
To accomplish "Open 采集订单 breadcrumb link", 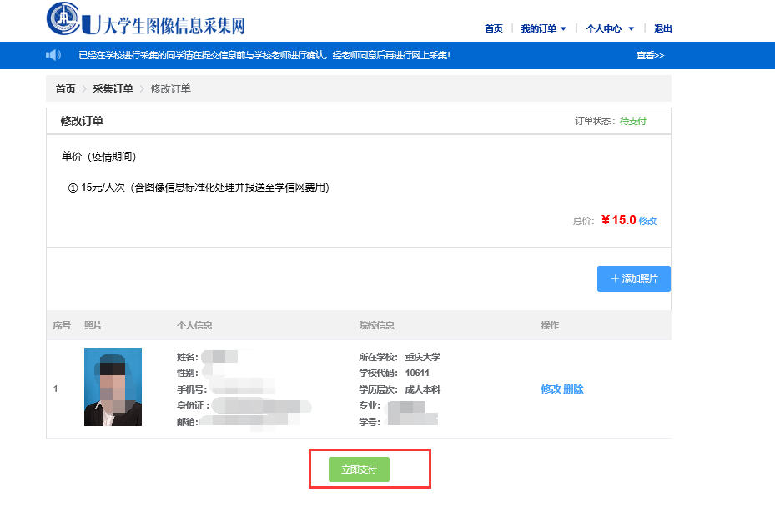I will tap(113, 89).
